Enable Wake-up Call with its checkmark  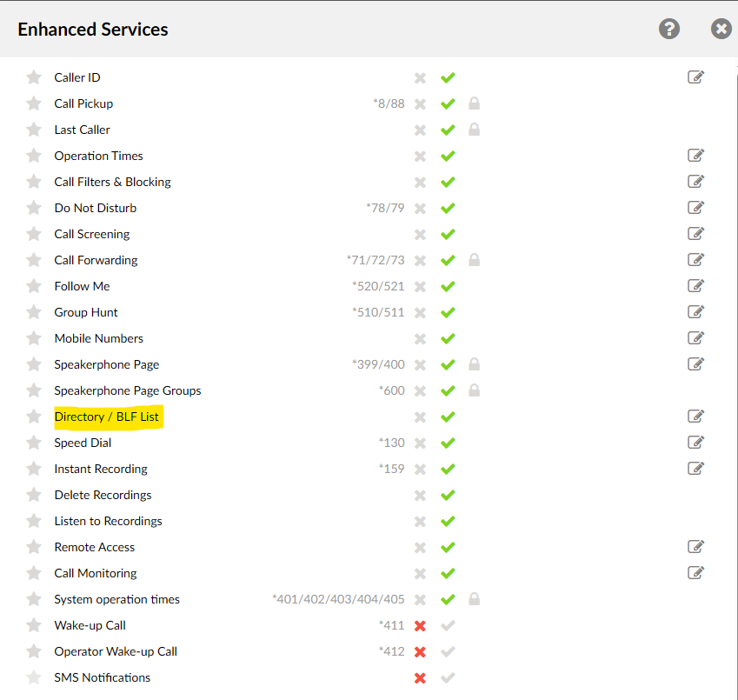448,625
